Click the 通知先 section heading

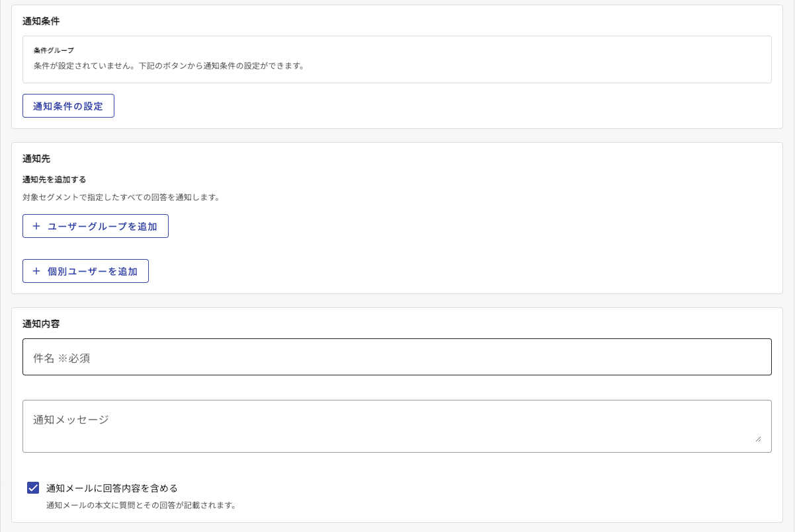pos(36,159)
